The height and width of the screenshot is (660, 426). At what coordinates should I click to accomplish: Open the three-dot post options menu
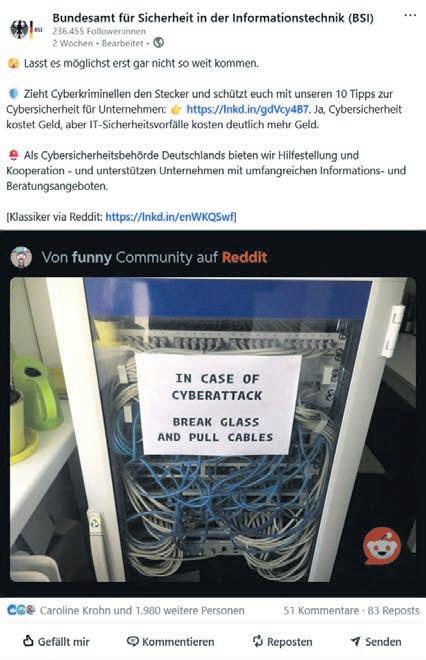pos(410,15)
